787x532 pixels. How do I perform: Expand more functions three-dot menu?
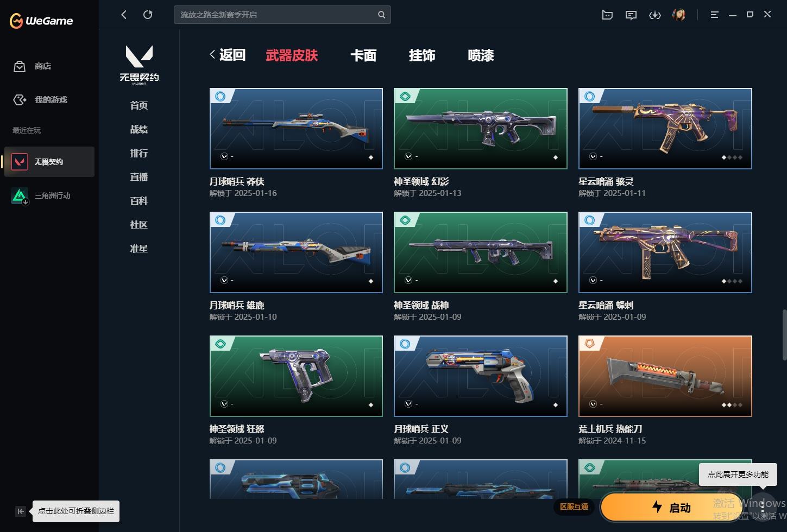pyautogui.click(x=763, y=507)
